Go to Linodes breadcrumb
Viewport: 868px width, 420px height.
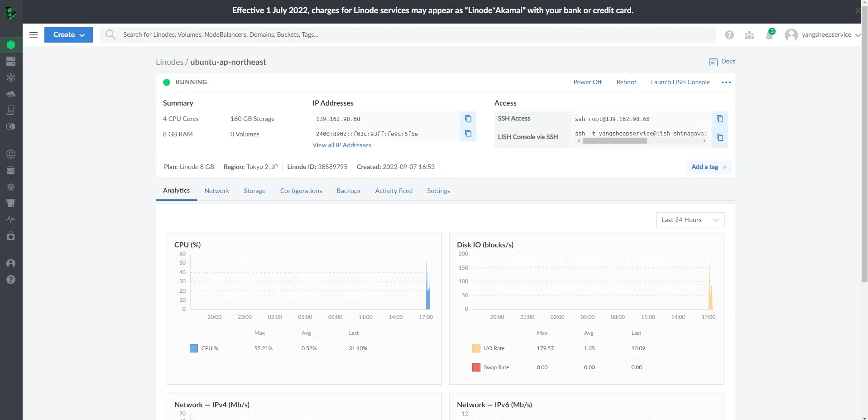point(169,62)
